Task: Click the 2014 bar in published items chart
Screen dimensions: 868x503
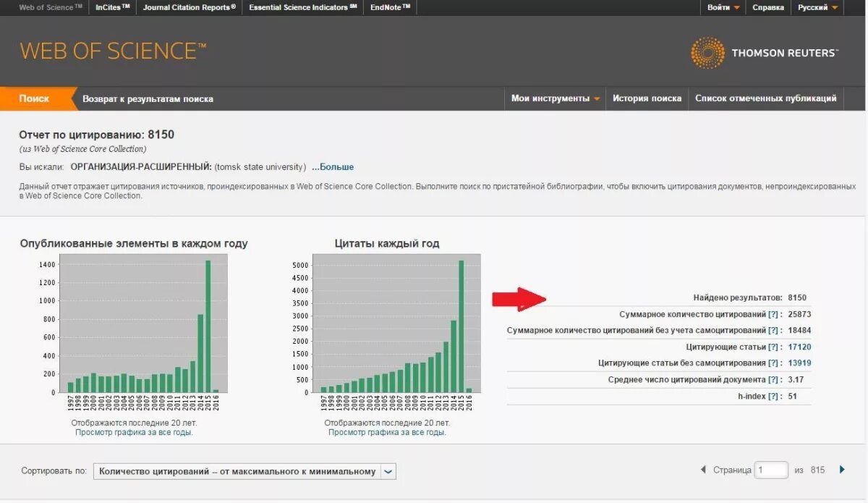Action: coord(200,353)
